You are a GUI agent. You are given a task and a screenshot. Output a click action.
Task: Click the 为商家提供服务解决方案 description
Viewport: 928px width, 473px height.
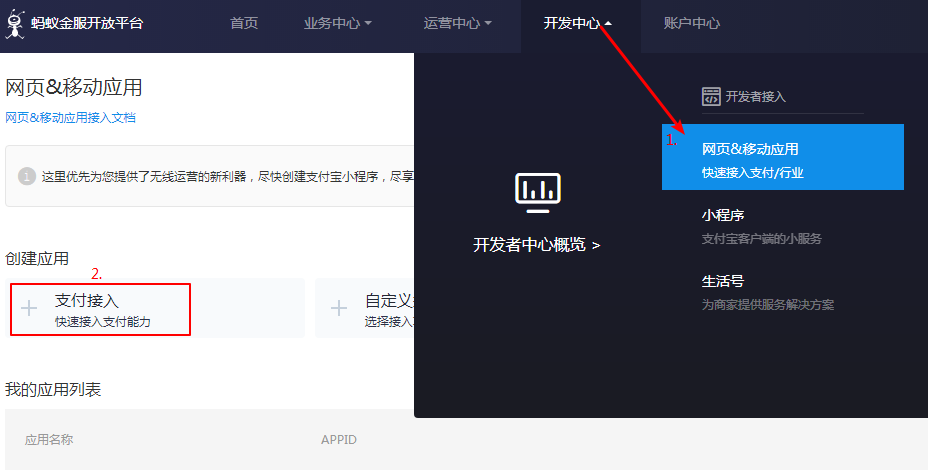pyautogui.click(x=768, y=305)
